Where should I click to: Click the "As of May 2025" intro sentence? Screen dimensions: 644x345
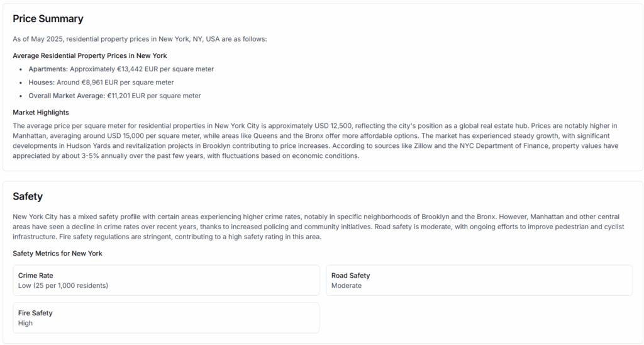tap(140, 39)
